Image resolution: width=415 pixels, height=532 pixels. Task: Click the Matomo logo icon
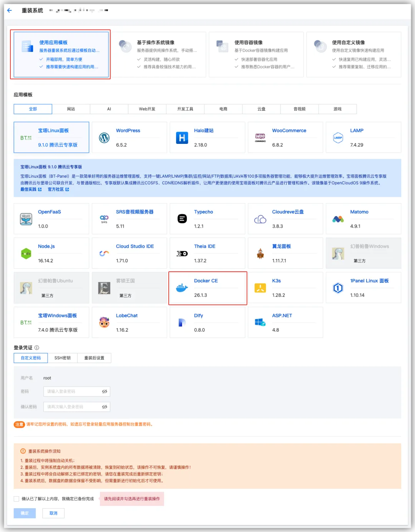338,219
